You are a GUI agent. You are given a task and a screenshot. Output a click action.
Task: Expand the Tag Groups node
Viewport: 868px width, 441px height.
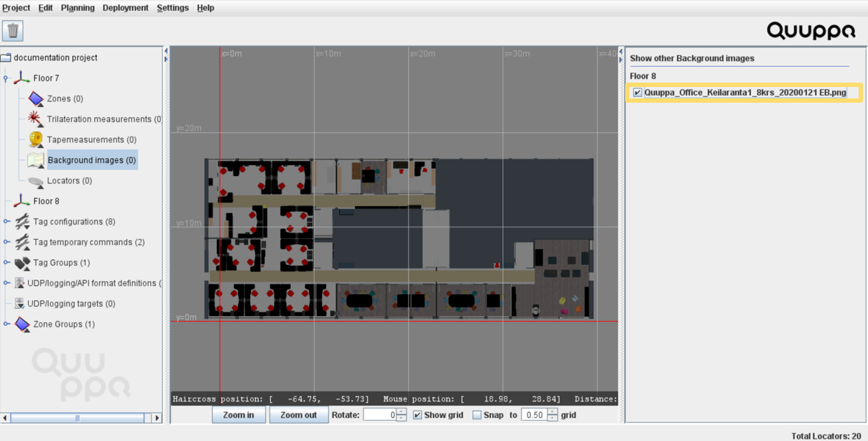pyautogui.click(x=6, y=263)
